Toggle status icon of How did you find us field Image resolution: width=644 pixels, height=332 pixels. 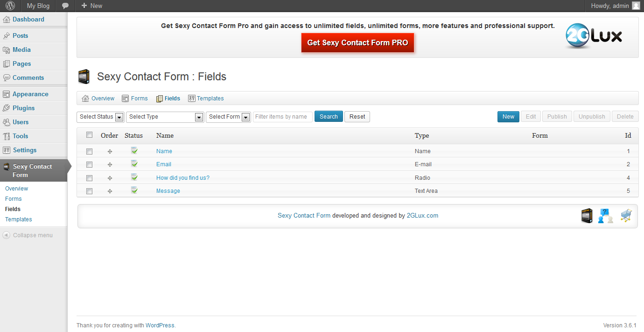point(134,177)
